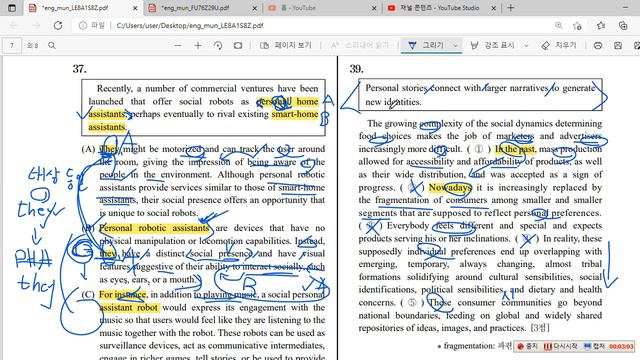Search within the PDF document
640x360 pixels.
pos(52,45)
